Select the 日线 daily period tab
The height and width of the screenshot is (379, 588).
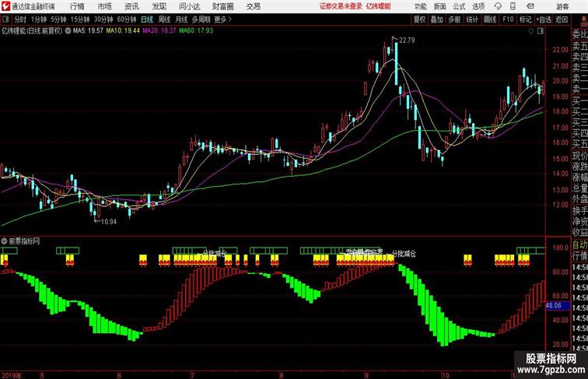coord(147,19)
